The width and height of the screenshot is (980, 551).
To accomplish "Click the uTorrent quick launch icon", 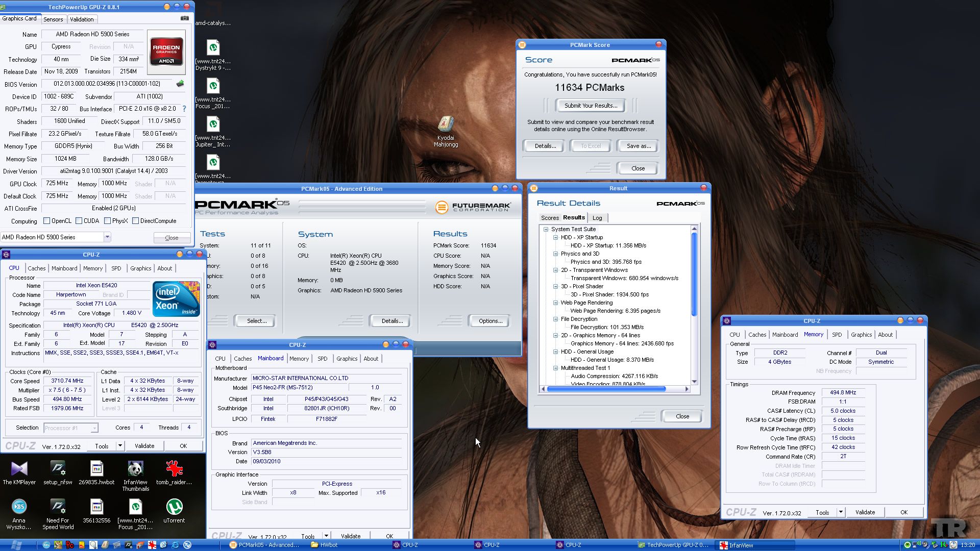I will [x=187, y=545].
